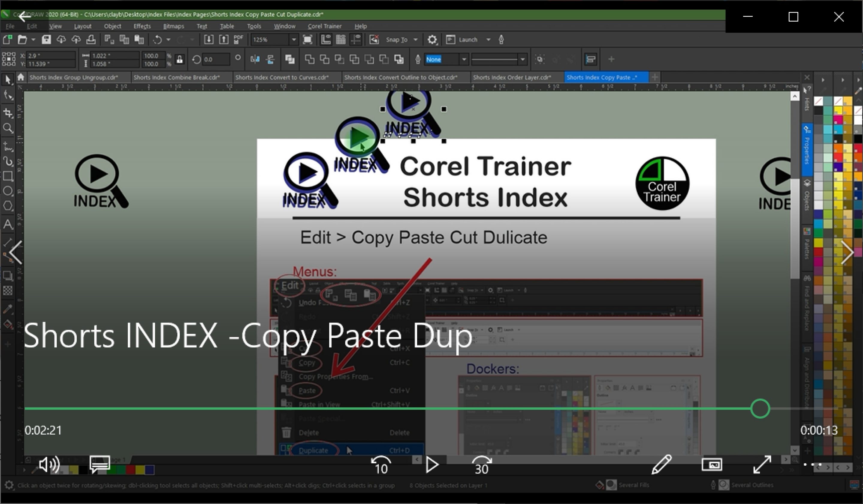This screenshot has width=863, height=504.
Task: Open the three-dot more options menu
Action: pos(812,464)
